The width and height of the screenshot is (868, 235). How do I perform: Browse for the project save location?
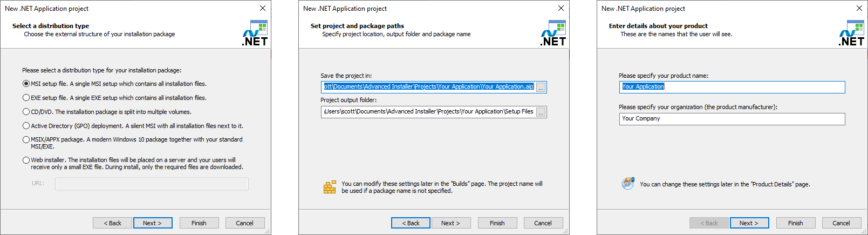[541, 87]
